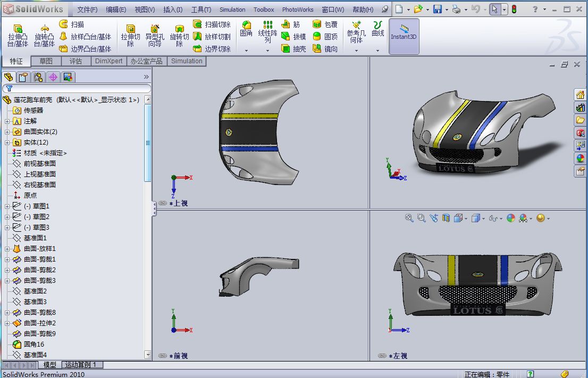This screenshot has height=378, width=588.
Task: Select the 拉伸切除 extruded cut tool
Action: (130, 36)
